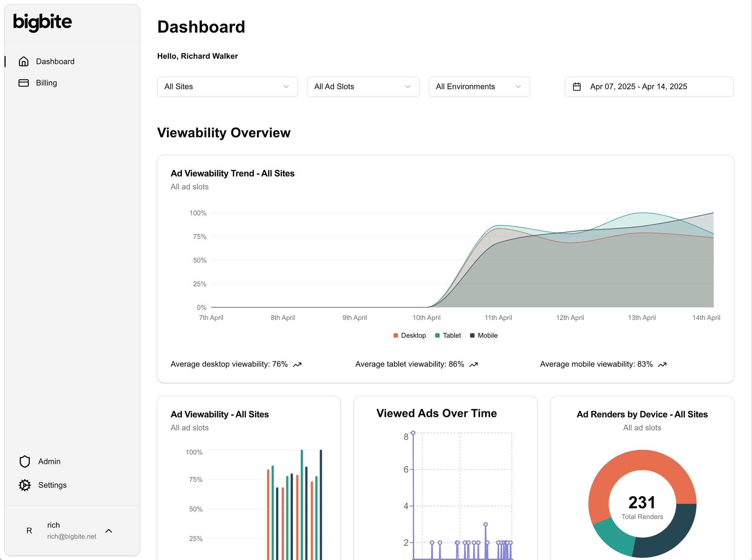
Task: Open the All Environments dropdown
Action: click(479, 87)
